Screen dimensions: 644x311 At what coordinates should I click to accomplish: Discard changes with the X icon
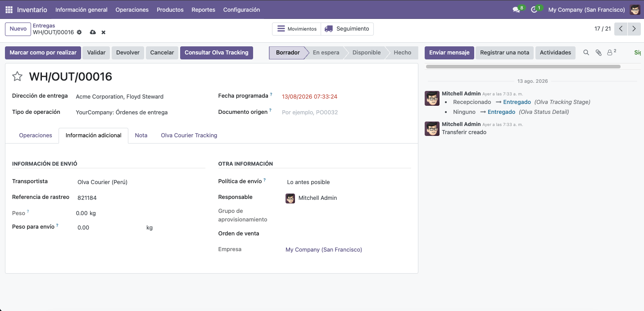pyautogui.click(x=104, y=32)
